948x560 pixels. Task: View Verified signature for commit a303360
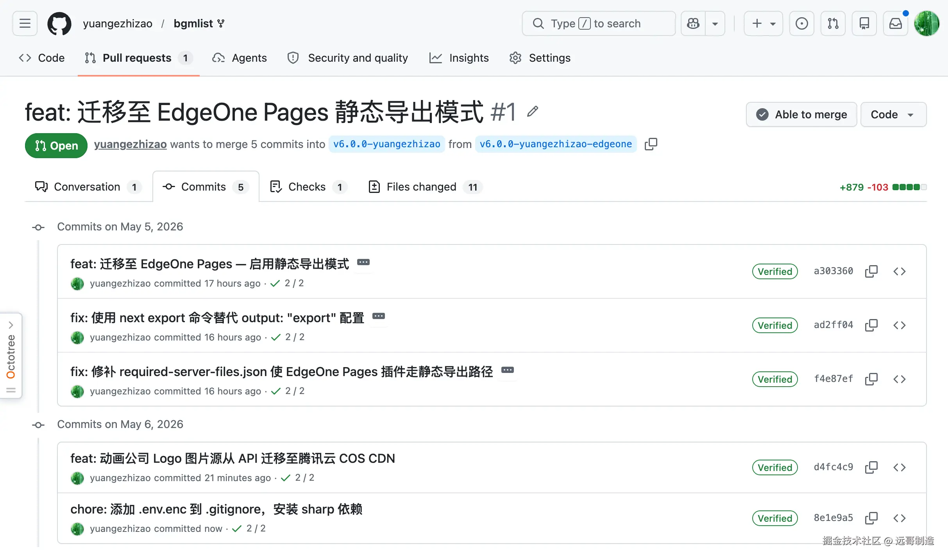coord(775,271)
